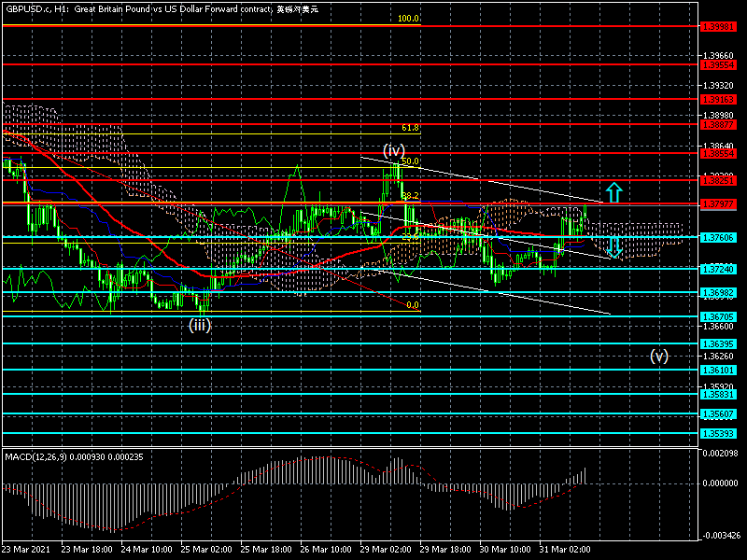Select the Fibonacci 100.0 level label
Image resolution: width=747 pixels, height=560 pixels.
[408, 19]
